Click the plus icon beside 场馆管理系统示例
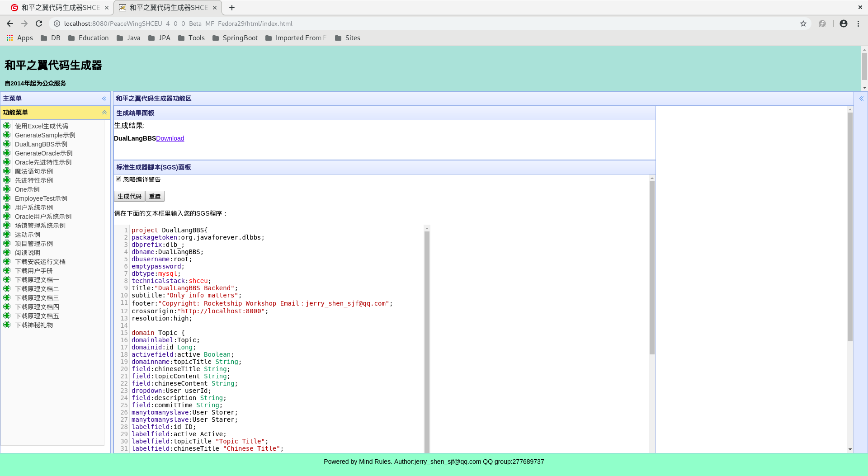 [x=7, y=225]
